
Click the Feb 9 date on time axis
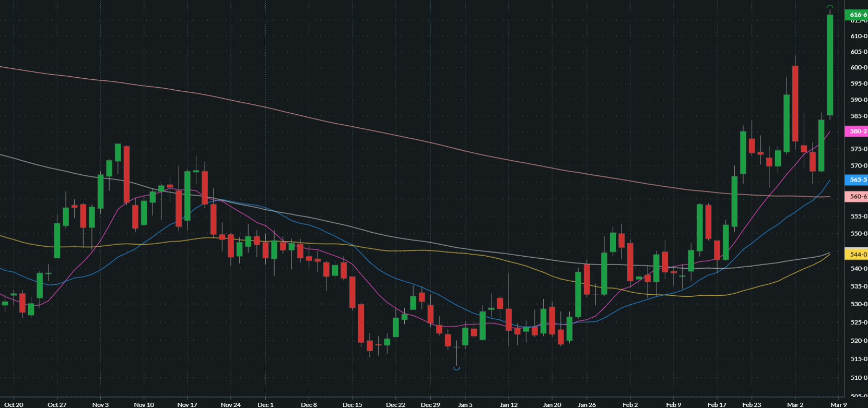tap(674, 404)
